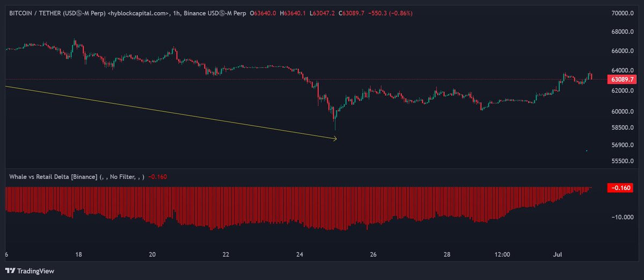Select the 56900.0 price axis label
The width and height of the screenshot is (644, 280).
tap(622, 145)
